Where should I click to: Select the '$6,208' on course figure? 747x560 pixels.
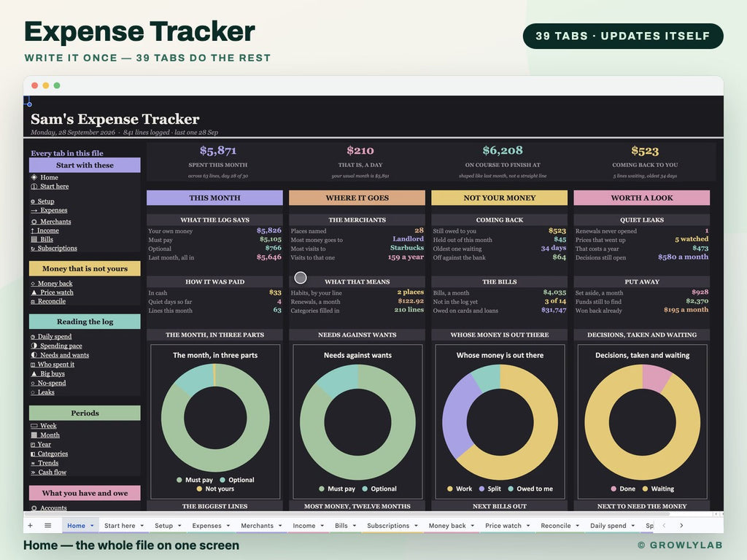click(x=503, y=150)
